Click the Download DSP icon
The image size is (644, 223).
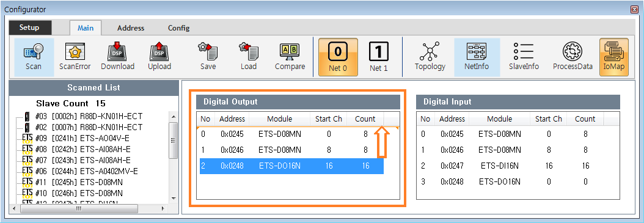click(x=117, y=57)
